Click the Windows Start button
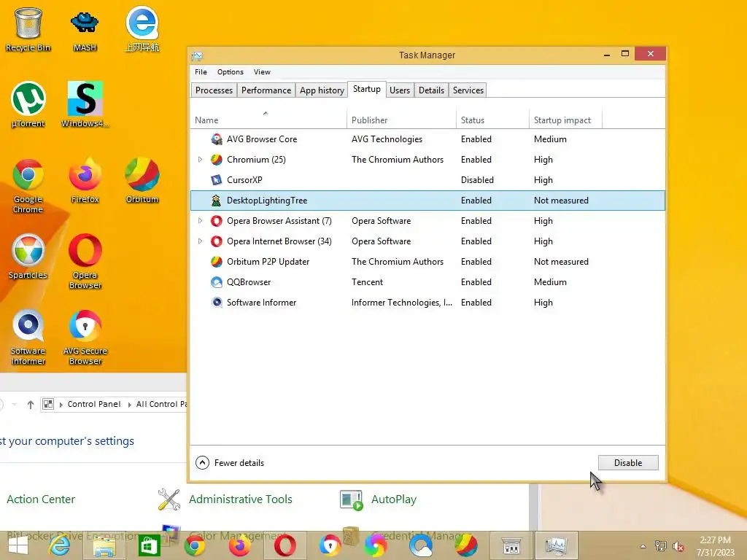The height and width of the screenshot is (560, 747). [18, 545]
